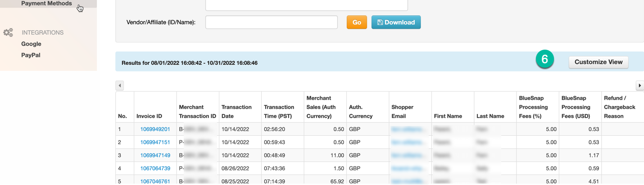The width and height of the screenshot is (644, 185).
Task: Select PayPal integration in sidebar
Action: (31, 55)
